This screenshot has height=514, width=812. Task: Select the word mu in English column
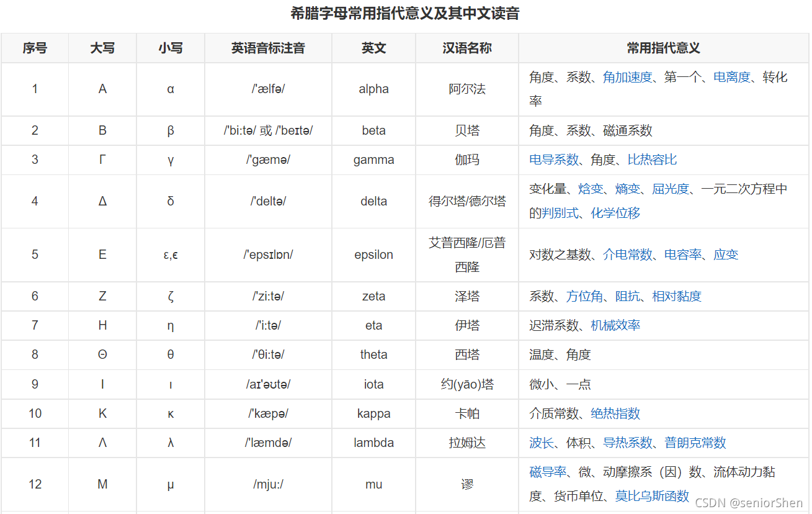(x=374, y=484)
